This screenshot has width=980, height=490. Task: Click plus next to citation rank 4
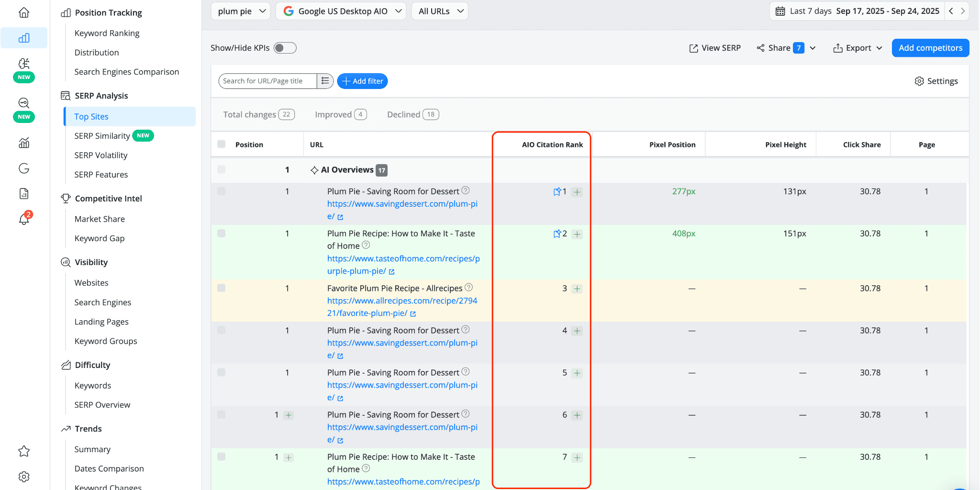(577, 331)
